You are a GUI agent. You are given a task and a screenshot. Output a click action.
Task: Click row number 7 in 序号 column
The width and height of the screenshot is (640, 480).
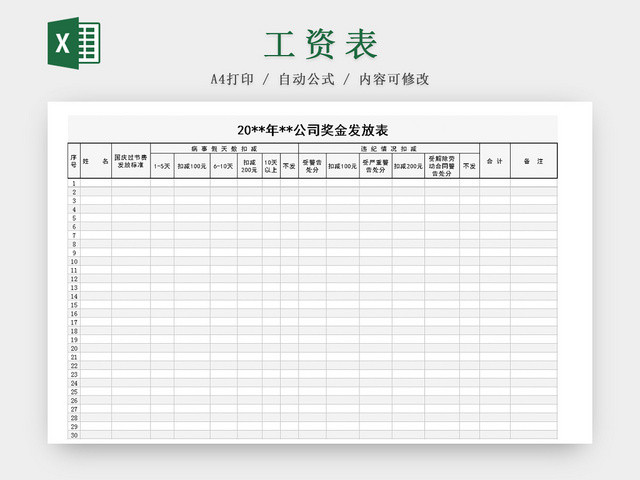[74, 236]
